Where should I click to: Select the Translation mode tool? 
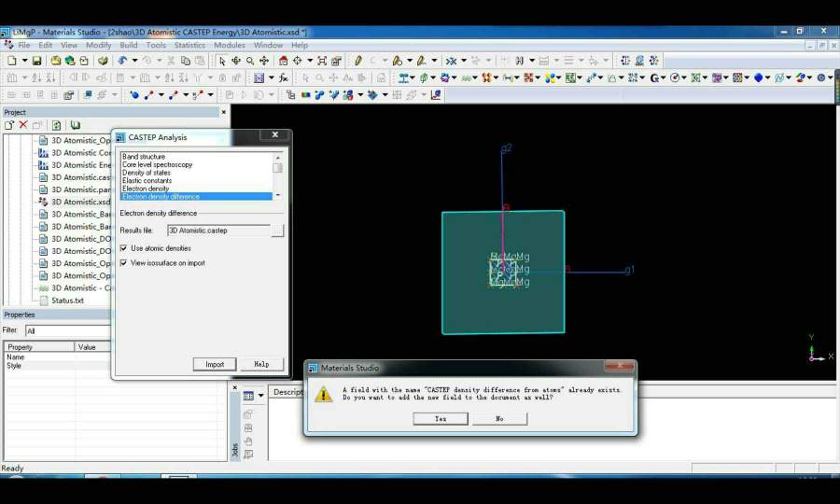point(264,61)
